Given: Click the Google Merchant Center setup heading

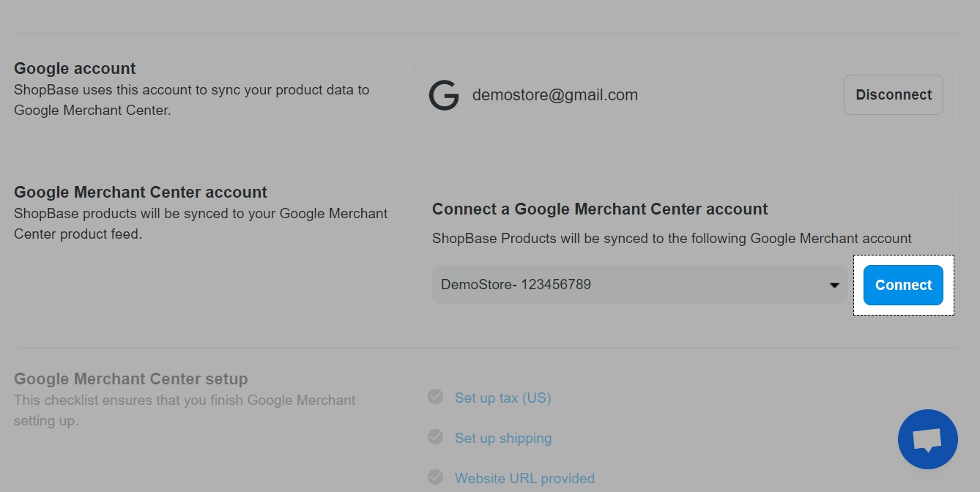Looking at the screenshot, I should (131, 379).
